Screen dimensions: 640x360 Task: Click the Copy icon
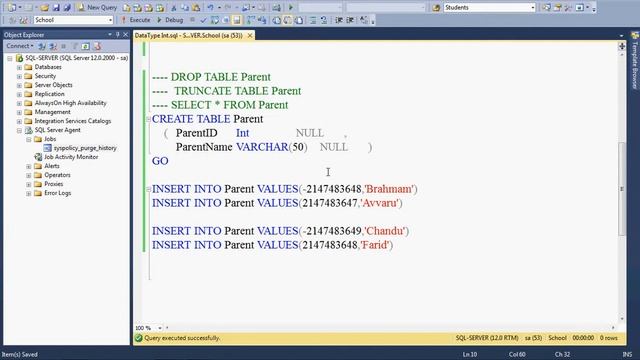185,7
